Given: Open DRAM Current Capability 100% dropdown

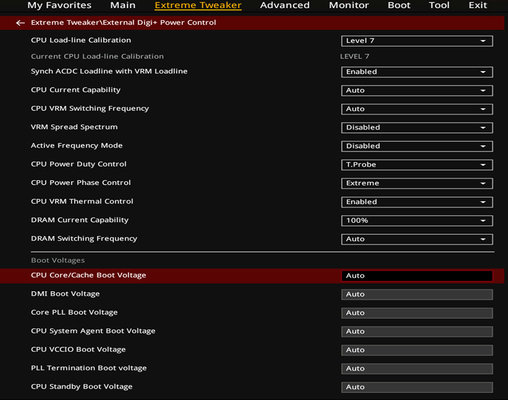Looking at the screenshot, I should tap(417, 220).
